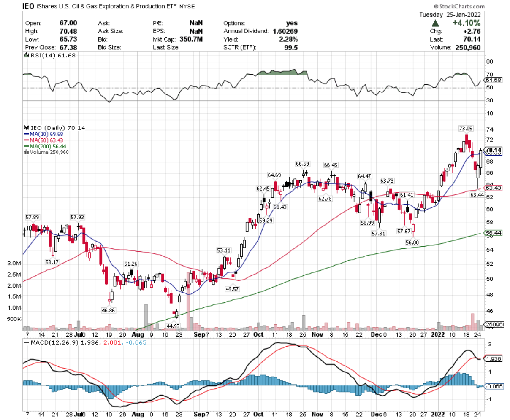Click the 46.86 low price label
The width and height of the screenshot is (510, 420).
[109, 310]
